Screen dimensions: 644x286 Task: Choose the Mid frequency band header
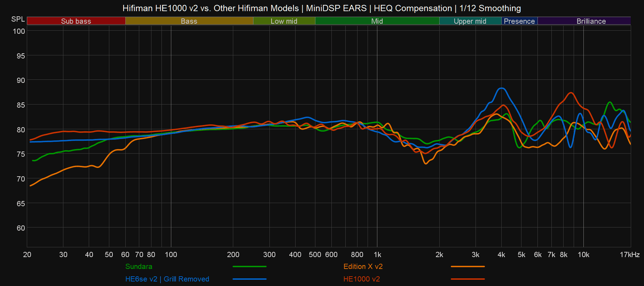[x=377, y=21]
